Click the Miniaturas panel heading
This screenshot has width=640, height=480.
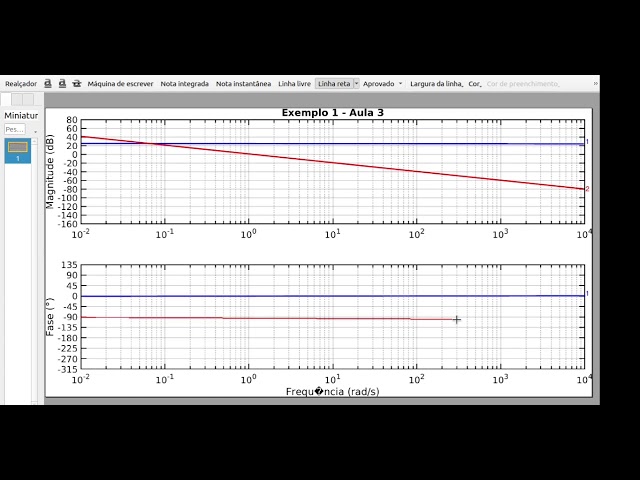click(21, 116)
